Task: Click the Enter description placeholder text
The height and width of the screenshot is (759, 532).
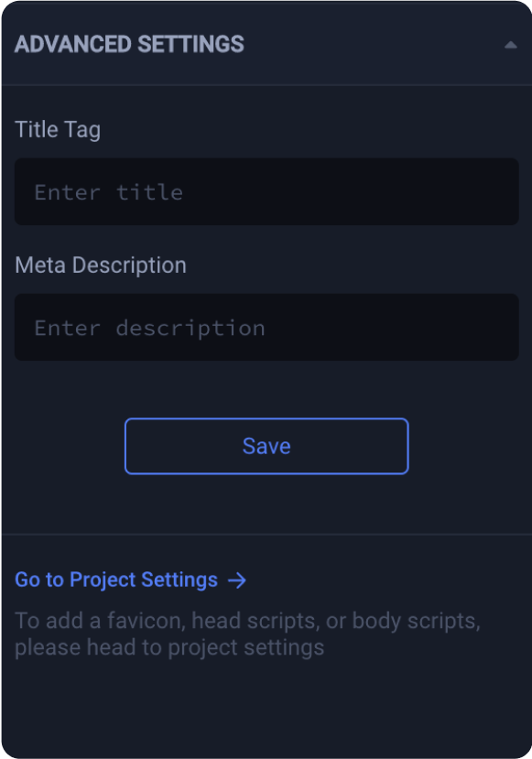Action: pos(149,327)
